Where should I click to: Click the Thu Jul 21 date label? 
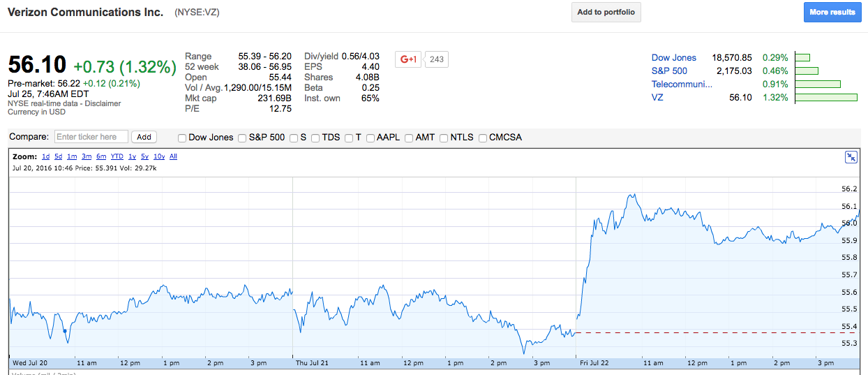pyautogui.click(x=311, y=363)
